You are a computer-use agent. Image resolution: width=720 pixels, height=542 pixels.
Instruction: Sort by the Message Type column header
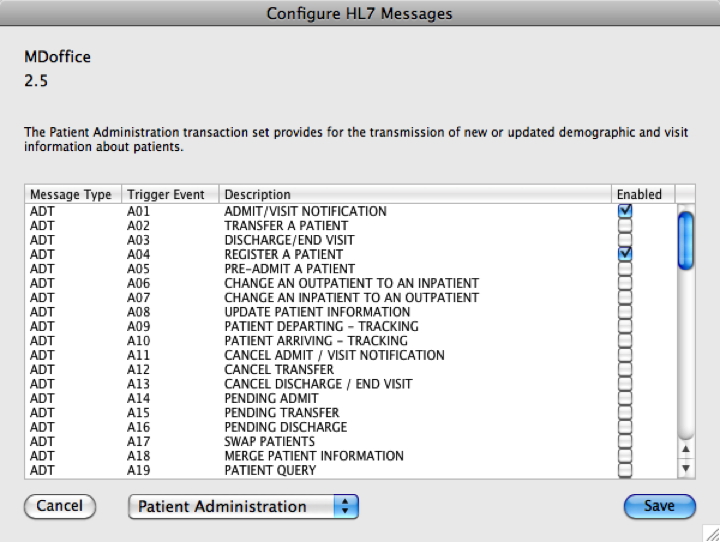click(x=70, y=194)
